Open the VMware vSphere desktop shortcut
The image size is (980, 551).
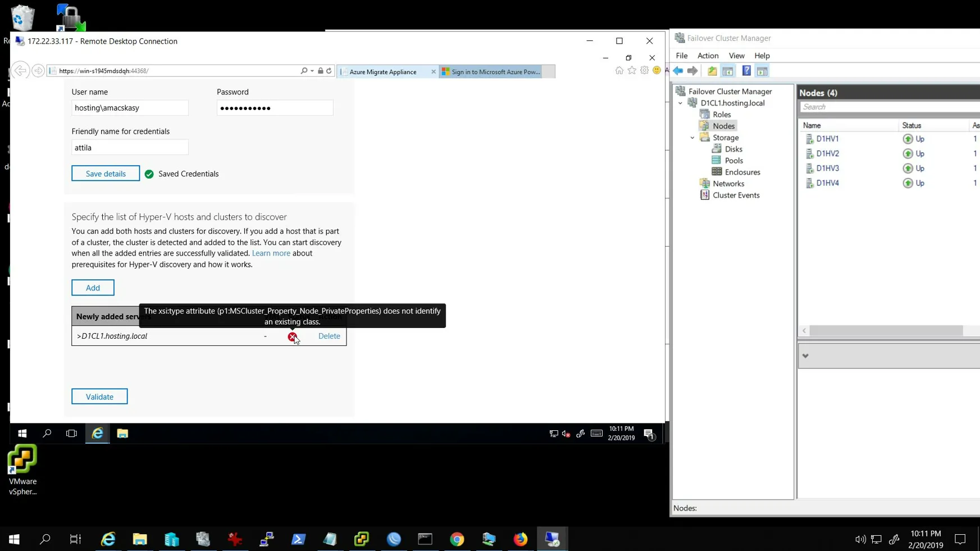(22, 470)
